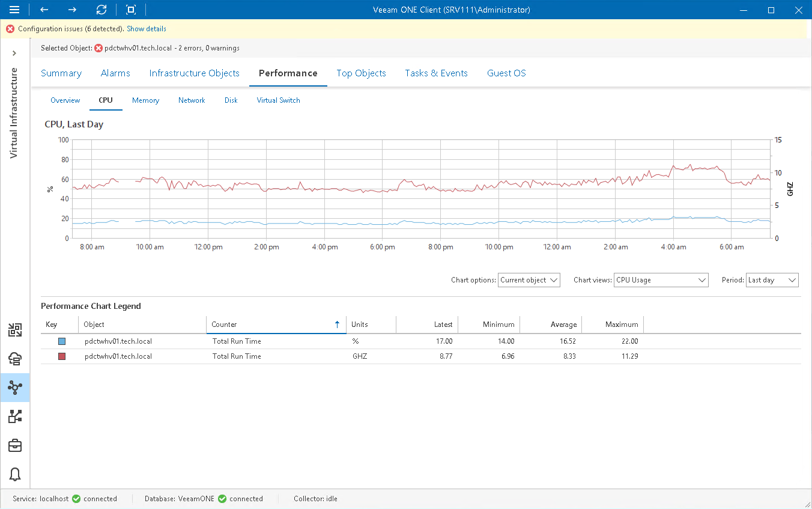Click the Show details link

[147, 29]
